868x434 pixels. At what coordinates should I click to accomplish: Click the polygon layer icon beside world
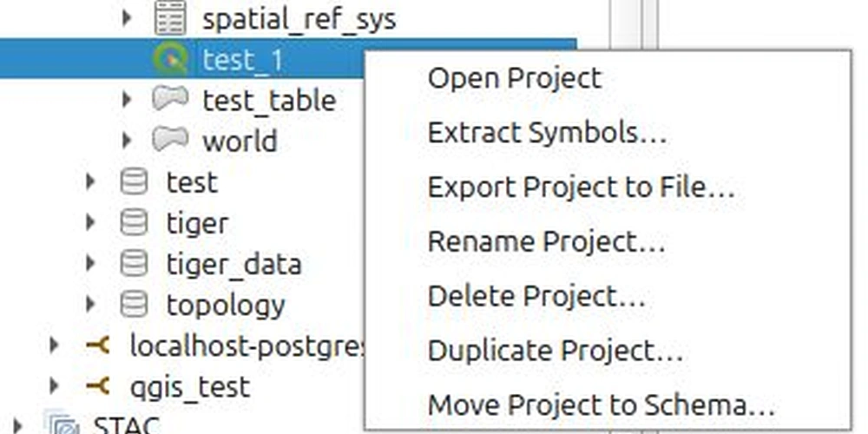(170, 140)
